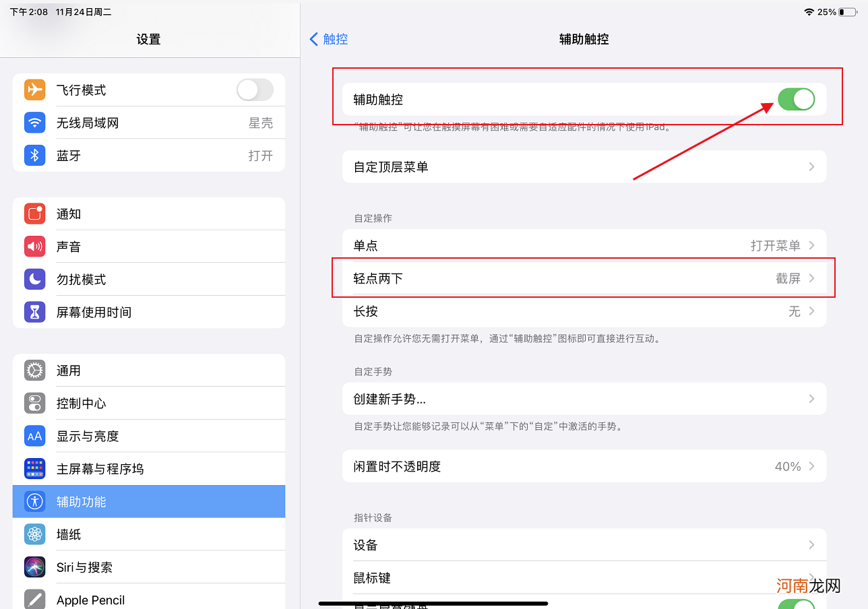Viewport: 868px width, 609px height.
Task: Turn off the 辅助触控 switch
Action: 796,99
